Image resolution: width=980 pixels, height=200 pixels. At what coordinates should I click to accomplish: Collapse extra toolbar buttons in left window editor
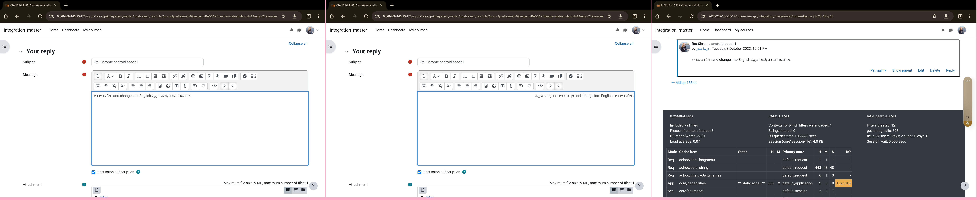(x=98, y=76)
